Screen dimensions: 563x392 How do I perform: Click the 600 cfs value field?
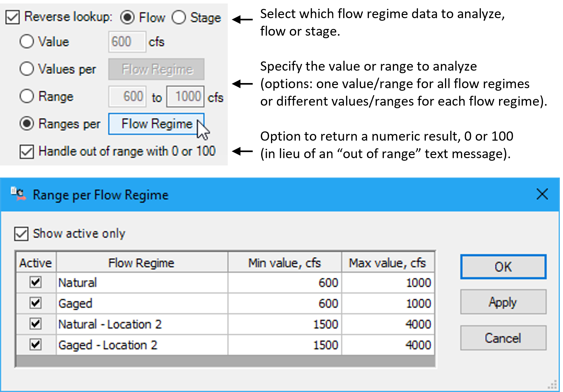(127, 41)
